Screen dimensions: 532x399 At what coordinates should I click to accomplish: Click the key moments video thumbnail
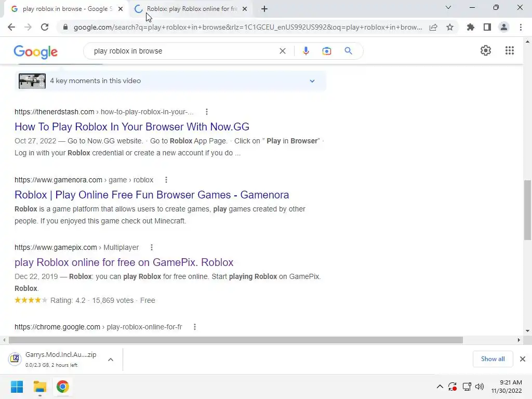(32, 81)
